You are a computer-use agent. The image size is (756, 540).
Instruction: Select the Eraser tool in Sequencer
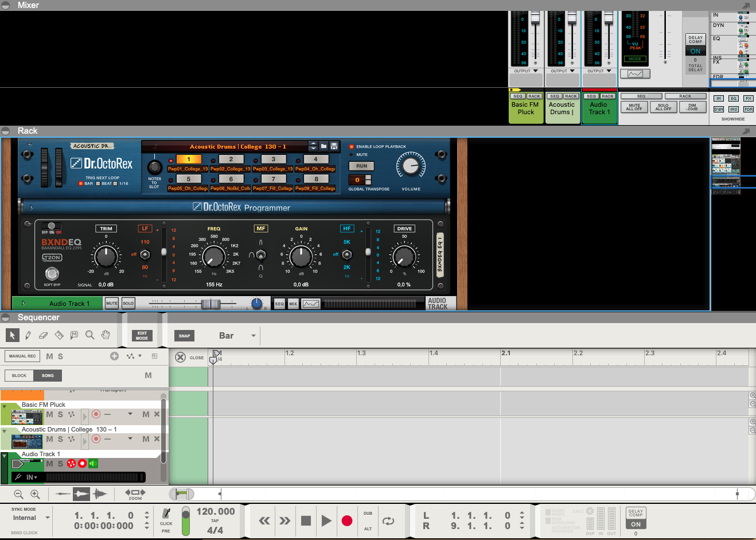tap(43, 335)
